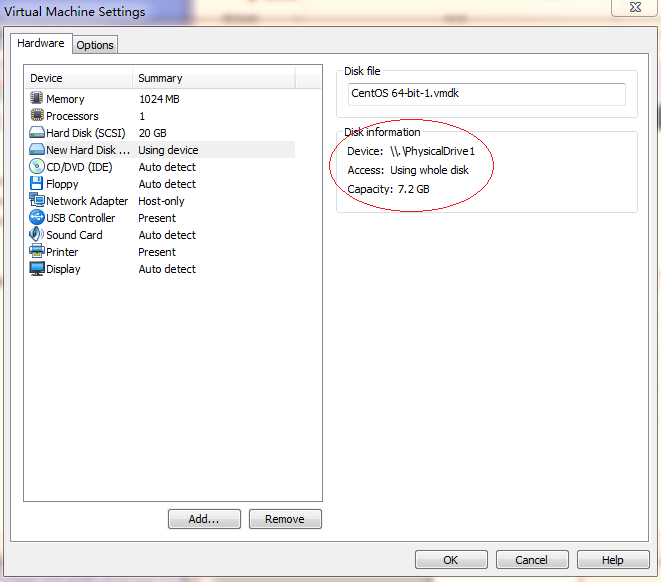This screenshot has height=582, width=661.
Task: Open the Add... hardware wizard
Action: point(204,519)
